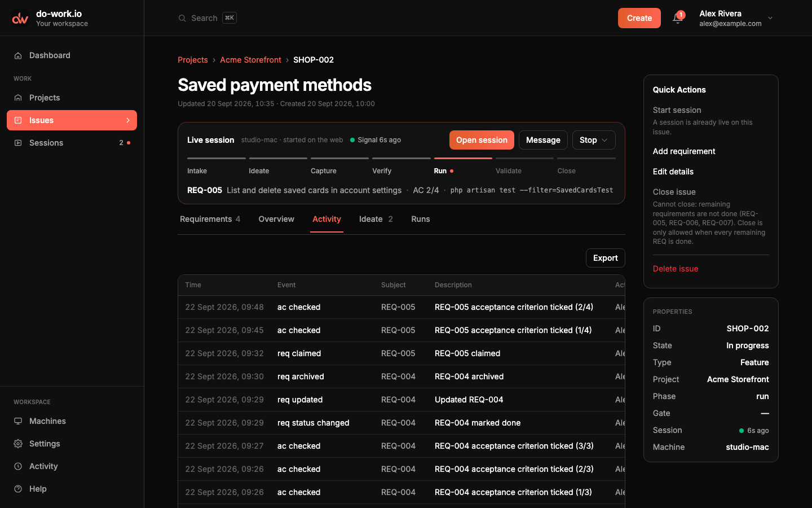812x508 pixels.
Task: Click the Issues sidebar icon
Action: coord(18,120)
